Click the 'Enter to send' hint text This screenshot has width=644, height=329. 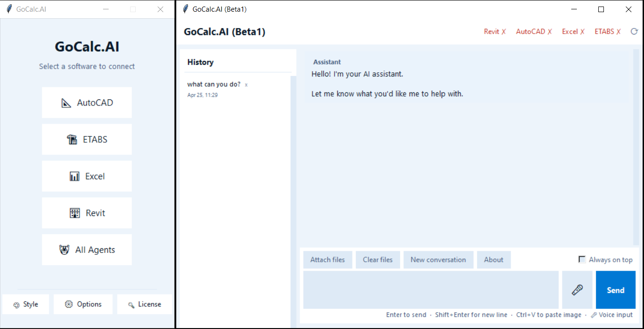pyautogui.click(x=406, y=315)
